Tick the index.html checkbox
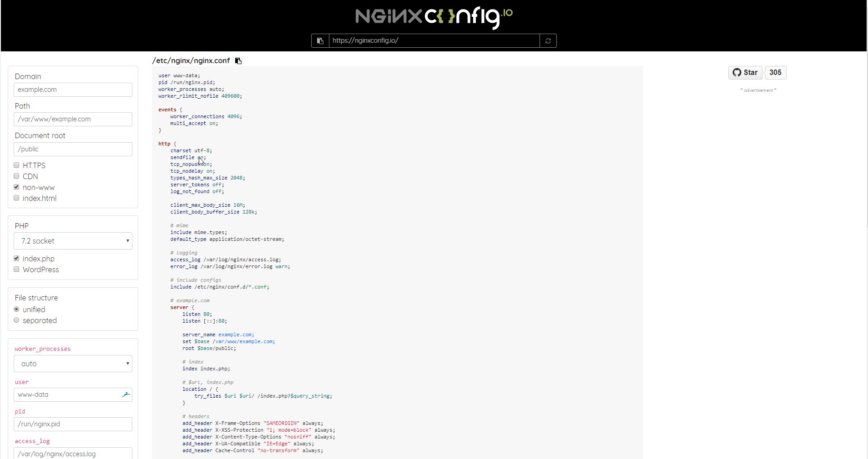Image resolution: width=868 pixels, height=459 pixels. pos(16,198)
